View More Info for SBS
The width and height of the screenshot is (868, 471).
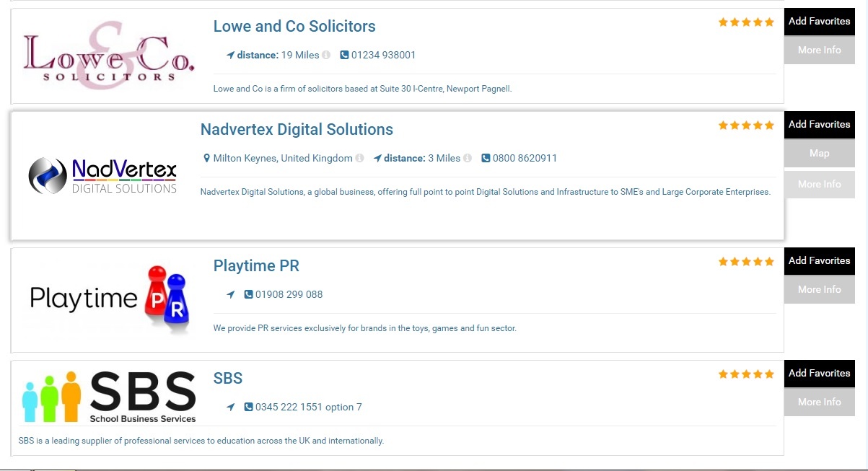pos(819,402)
